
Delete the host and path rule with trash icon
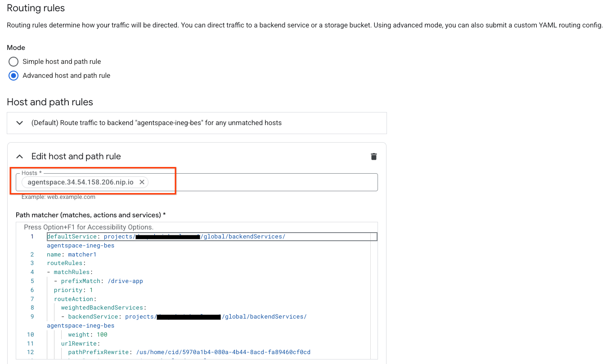click(373, 157)
